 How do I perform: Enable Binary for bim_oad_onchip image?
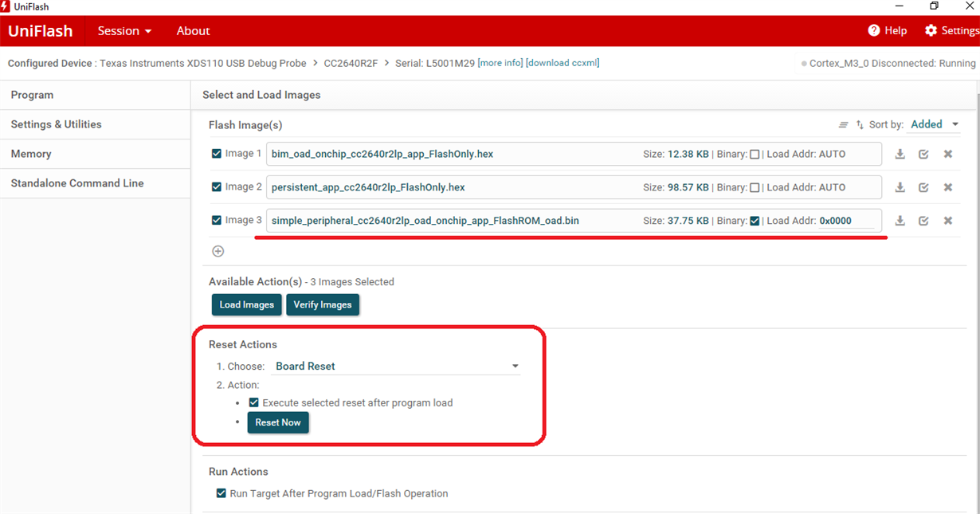(x=755, y=155)
